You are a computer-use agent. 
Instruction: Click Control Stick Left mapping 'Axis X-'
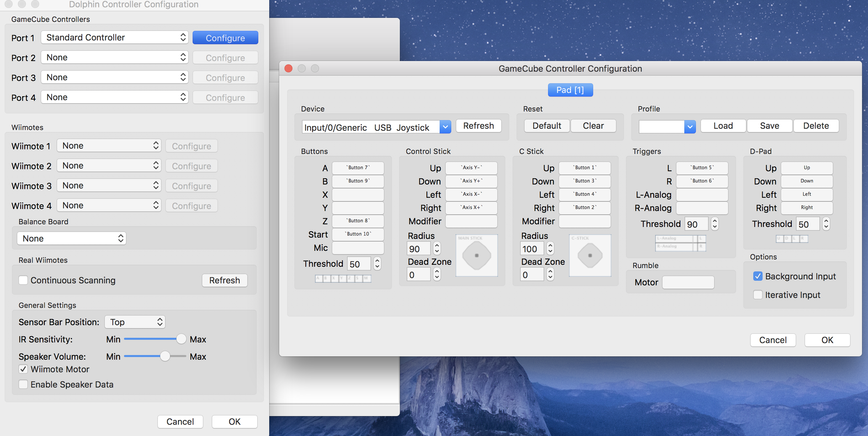coord(471,194)
